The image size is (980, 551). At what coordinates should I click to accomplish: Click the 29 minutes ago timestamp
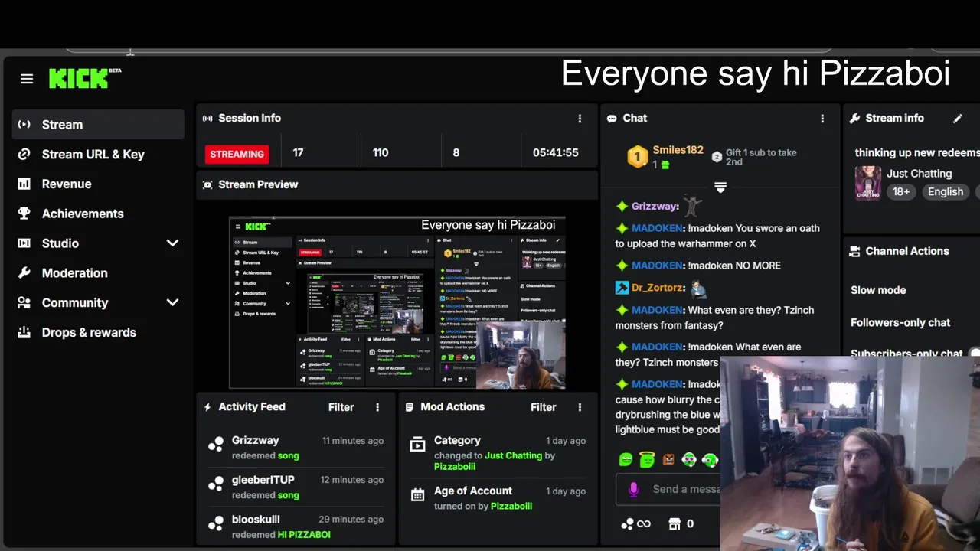coord(351,520)
